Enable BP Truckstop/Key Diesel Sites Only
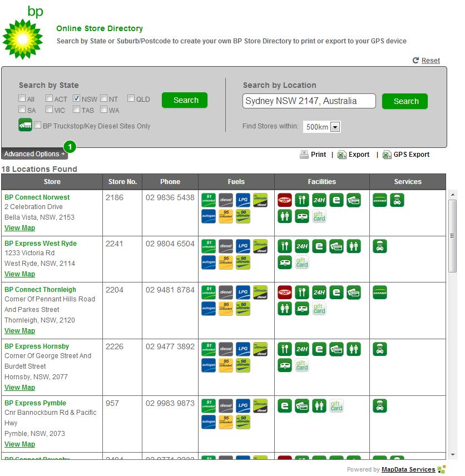This screenshot has height=476, width=465. (38, 126)
